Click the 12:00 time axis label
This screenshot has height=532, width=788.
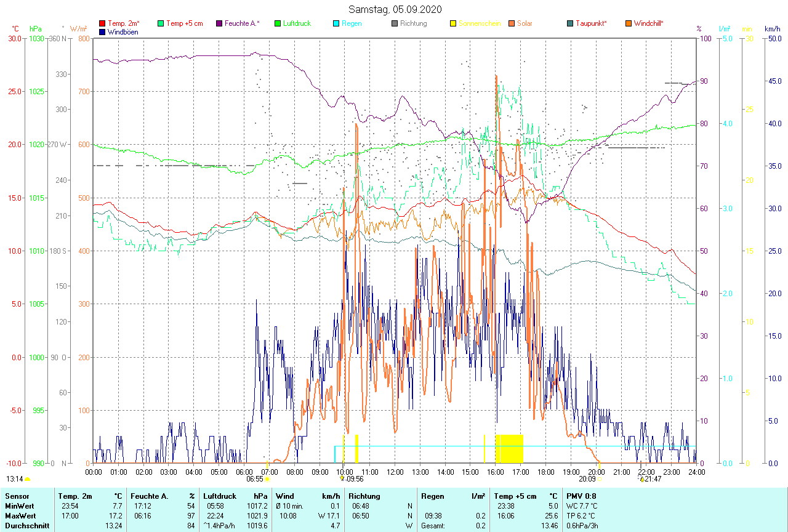click(395, 472)
